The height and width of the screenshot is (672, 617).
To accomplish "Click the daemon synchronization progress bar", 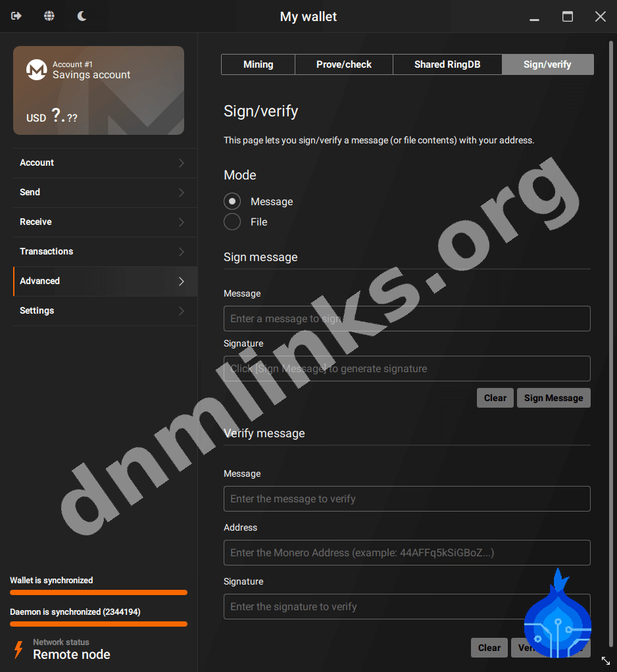I will [99, 624].
